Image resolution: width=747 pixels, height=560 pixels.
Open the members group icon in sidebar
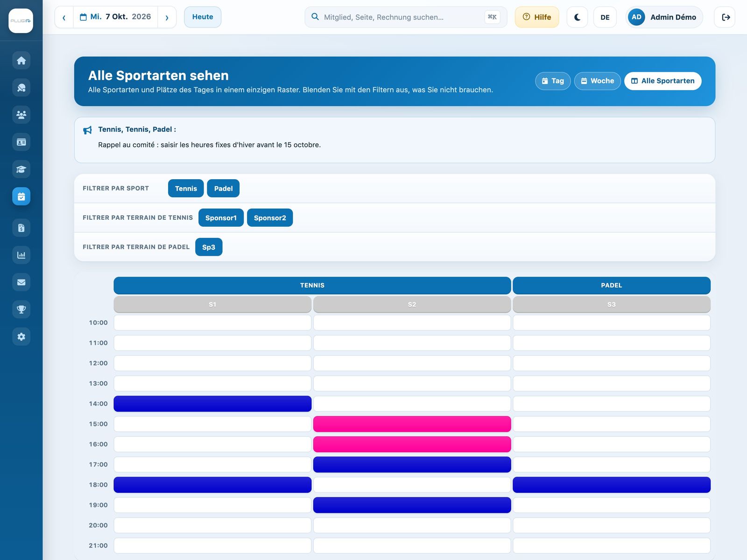click(21, 115)
